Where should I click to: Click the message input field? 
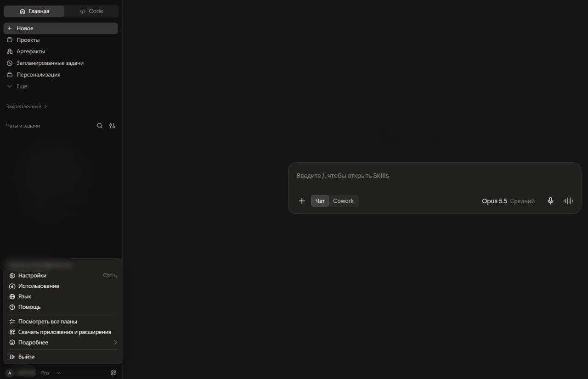(x=434, y=176)
